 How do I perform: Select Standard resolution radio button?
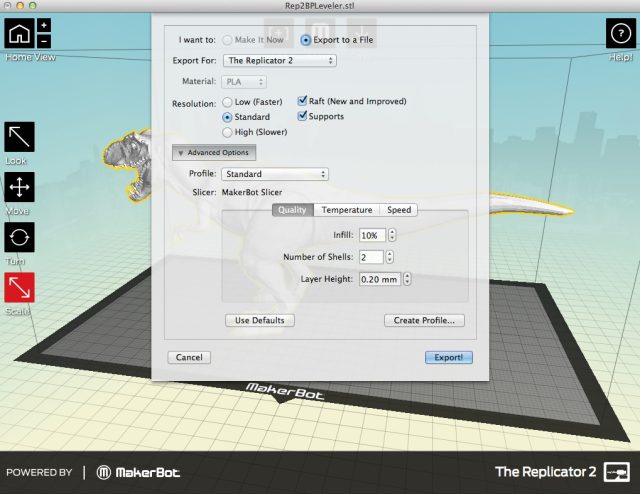227,117
